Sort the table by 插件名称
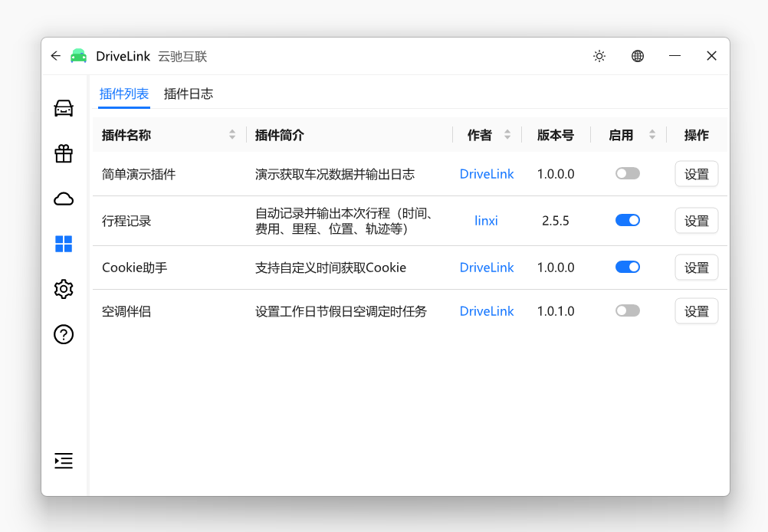 [x=231, y=134]
